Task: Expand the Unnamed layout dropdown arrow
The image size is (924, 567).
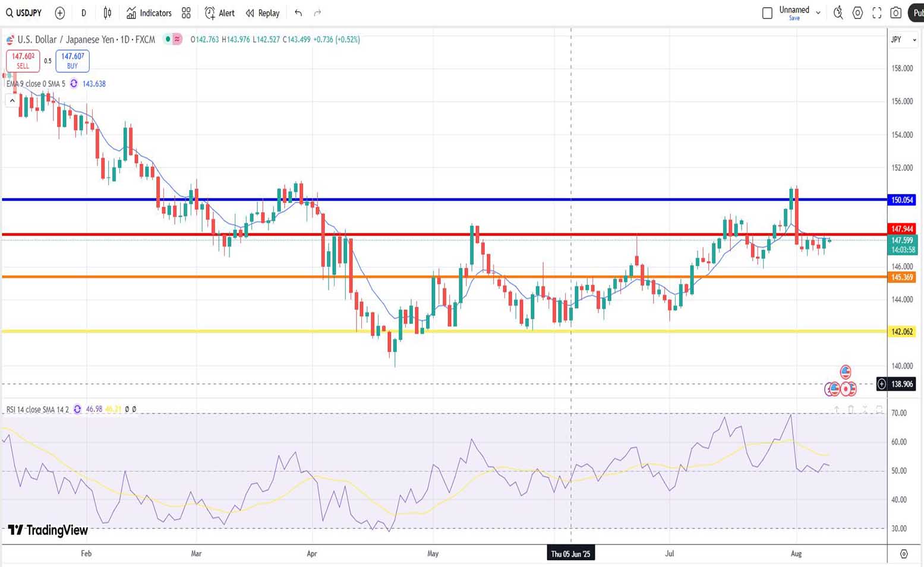Action: 818,13
